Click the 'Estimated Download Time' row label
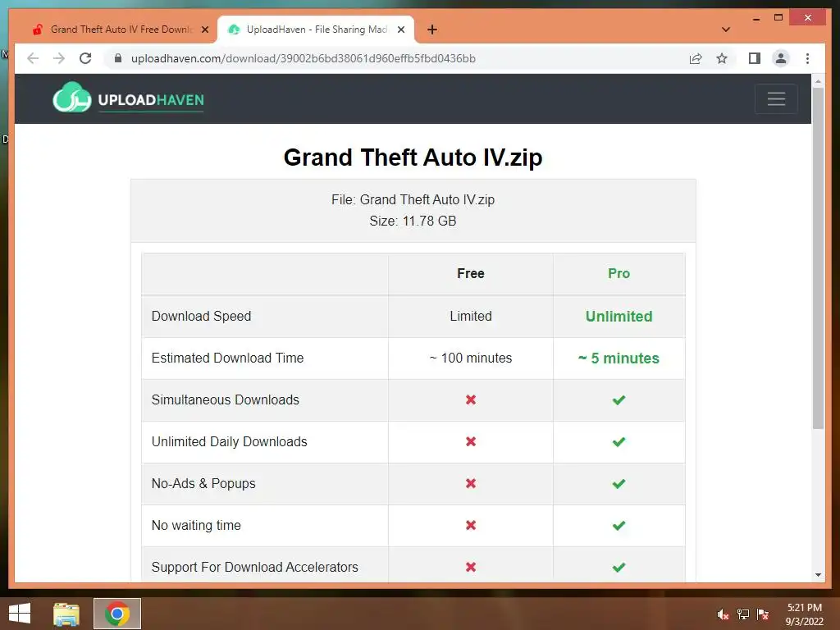The height and width of the screenshot is (630, 840). (228, 358)
